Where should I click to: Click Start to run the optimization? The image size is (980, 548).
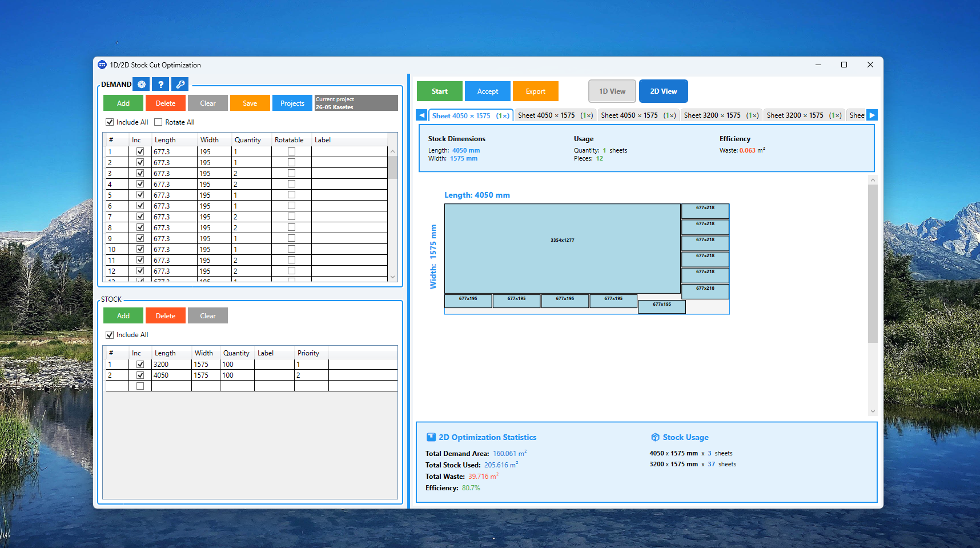click(x=439, y=91)
